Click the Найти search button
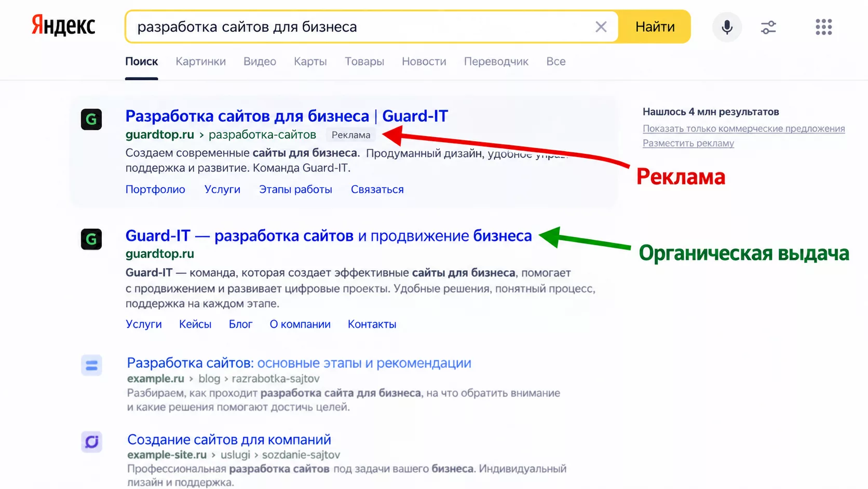 655,27
